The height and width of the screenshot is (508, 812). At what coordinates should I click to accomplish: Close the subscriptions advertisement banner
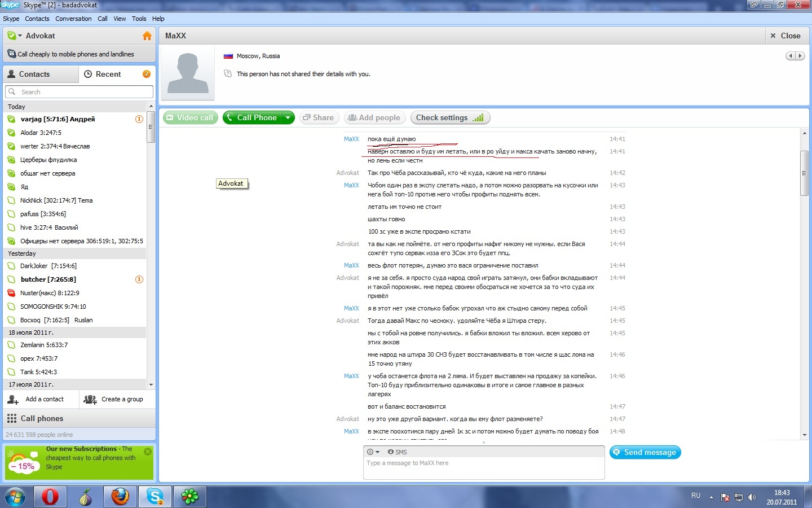point(148,451)
